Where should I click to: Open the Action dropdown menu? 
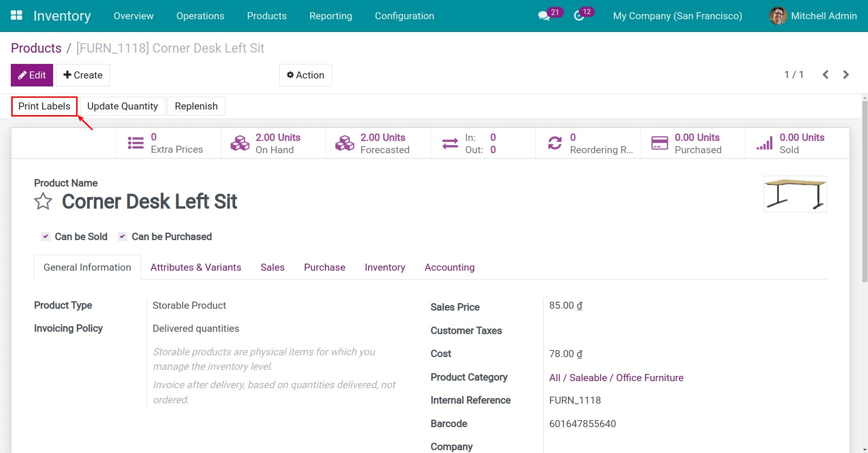pyautogui.click(x=306, y=75)
